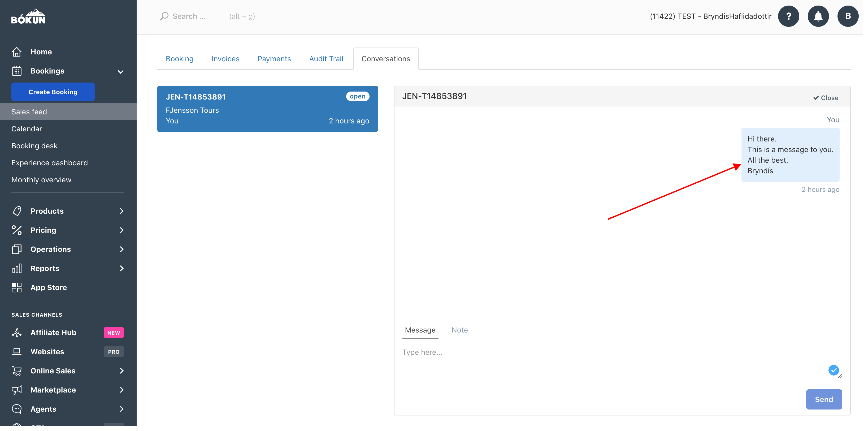This screenshot has height=431, width=868.
Task: Switch to the Payments tab
Action: click(x=276, y=59)
